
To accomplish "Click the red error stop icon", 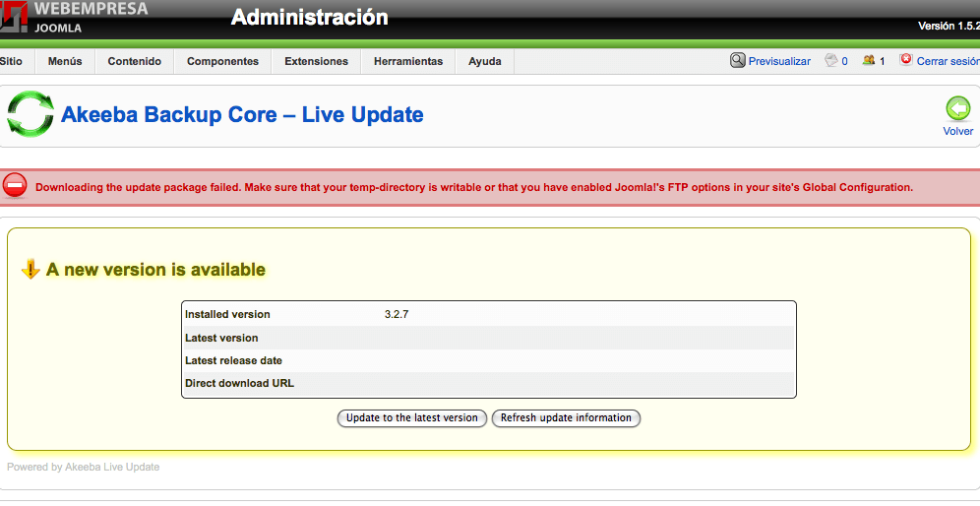I will (x=15, y=186).
